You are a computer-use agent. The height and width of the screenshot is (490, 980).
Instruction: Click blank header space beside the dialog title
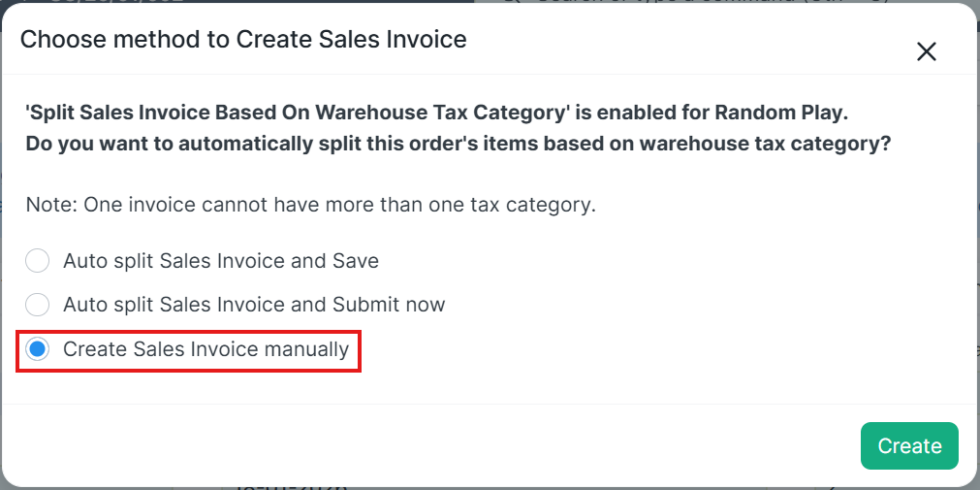click(679, 40)
